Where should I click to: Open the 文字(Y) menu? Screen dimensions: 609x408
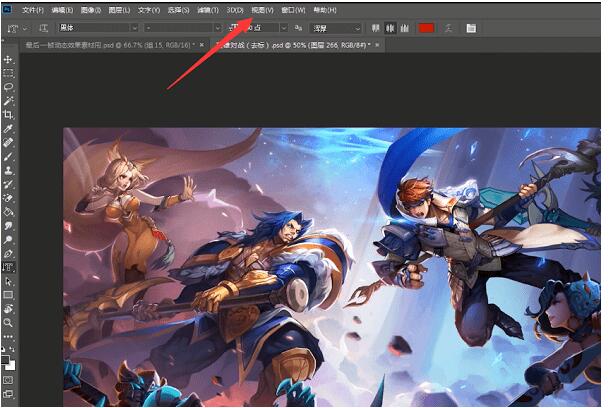pos(149,10)
